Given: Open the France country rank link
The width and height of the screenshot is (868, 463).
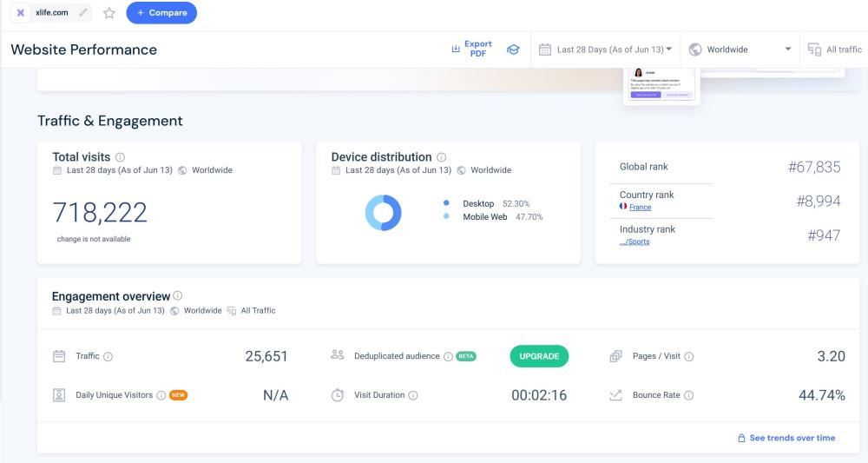Looking at the screenshot, I should 640,208.
